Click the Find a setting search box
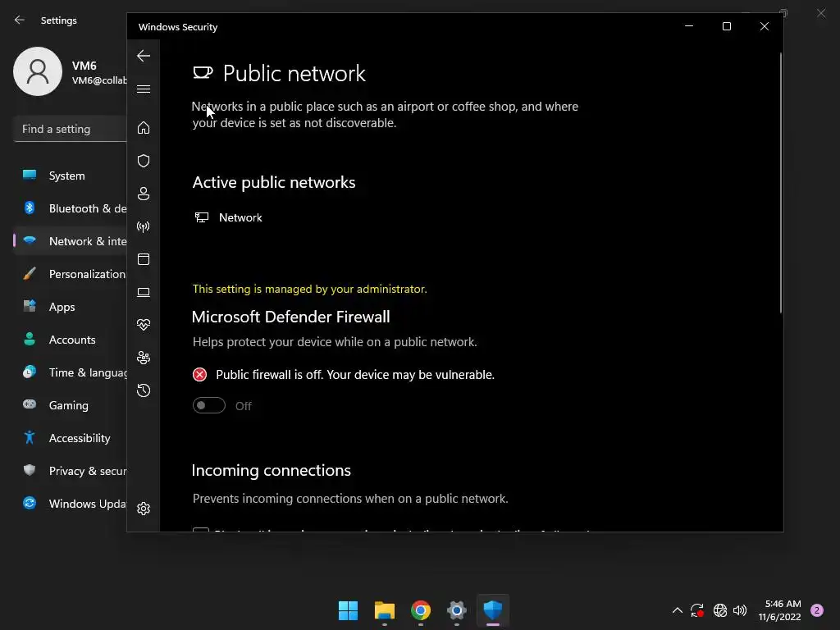The width and height of the screenshot is (840, 630). [70, 129]
